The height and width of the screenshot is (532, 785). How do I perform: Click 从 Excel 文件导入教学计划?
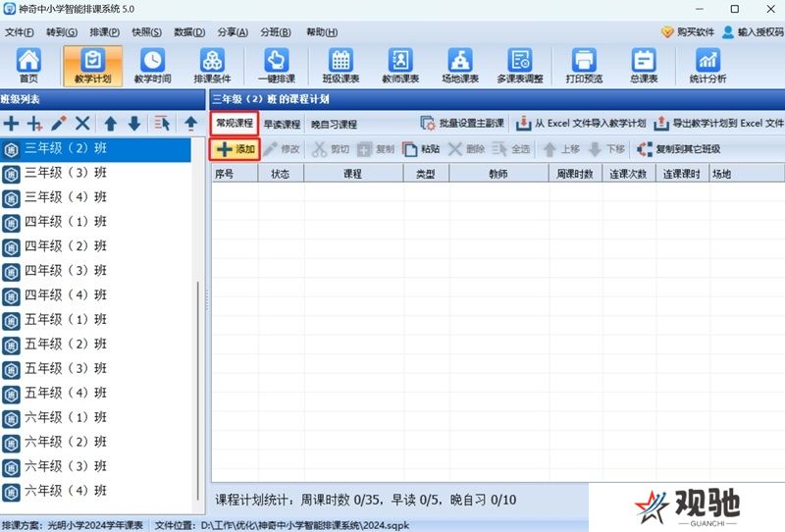581,124
